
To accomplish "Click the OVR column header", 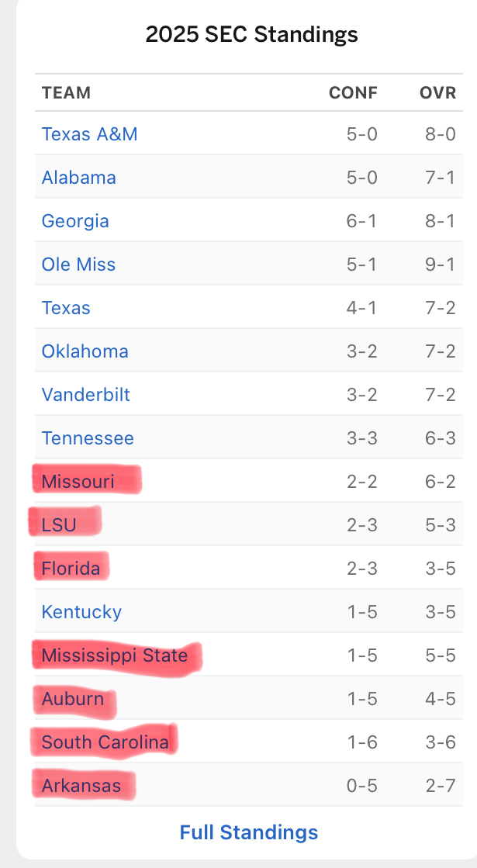I will [x=437, y=93].
